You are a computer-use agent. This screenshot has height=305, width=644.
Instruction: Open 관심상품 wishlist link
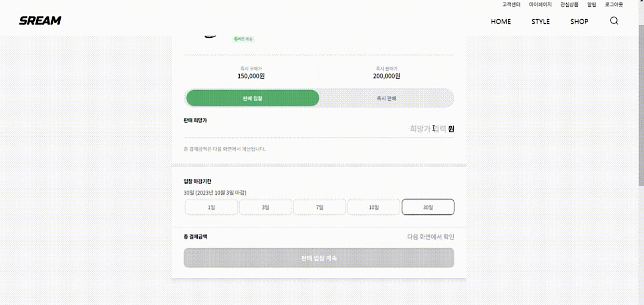pyautogui.click(x=569, y=5)
